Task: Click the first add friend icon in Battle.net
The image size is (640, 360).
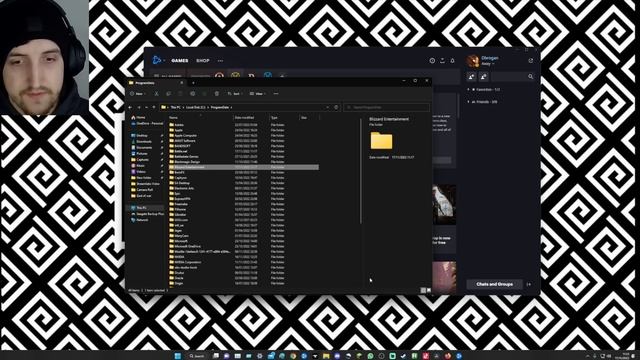Action: [x=471, y=76]
